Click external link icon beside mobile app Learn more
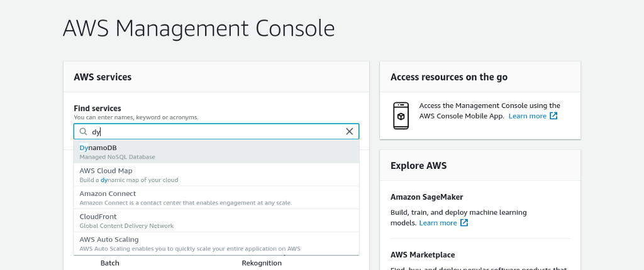This screenshot has height=270, width=644. [553, 116]
